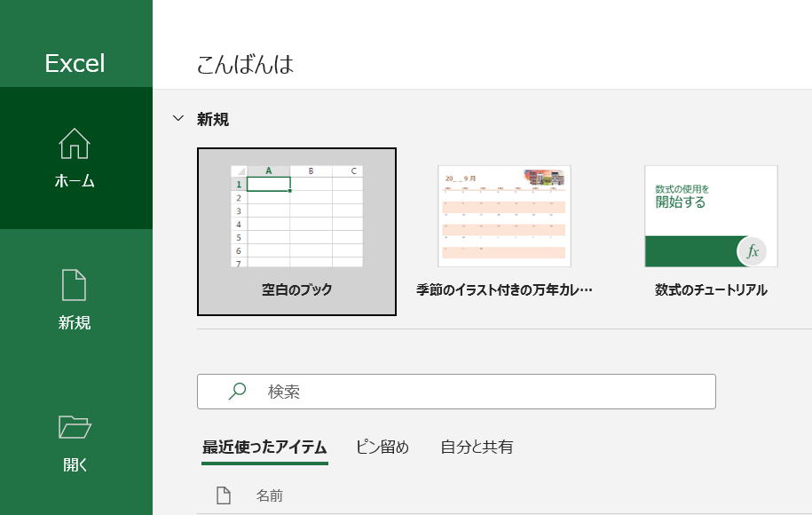This screenshot has height=515, width=812.
Task: Create a workbook from 空白のブック
Action: (297, 231)
